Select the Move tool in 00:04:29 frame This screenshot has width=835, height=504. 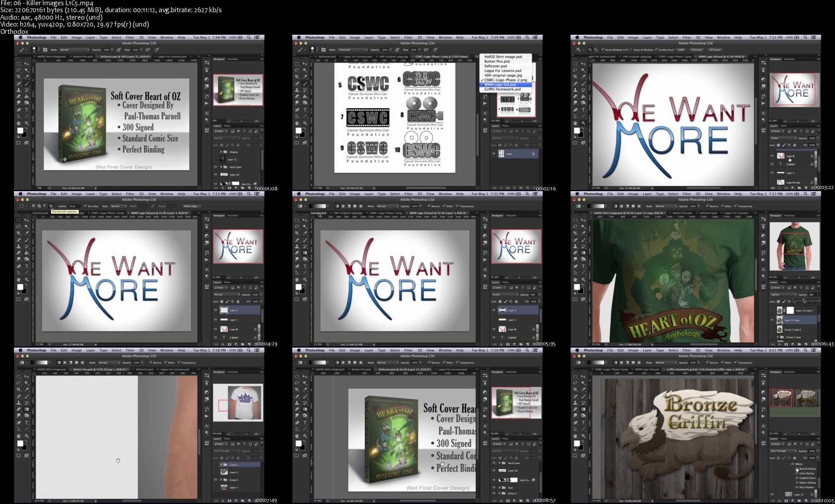click(x=27, y=220)
